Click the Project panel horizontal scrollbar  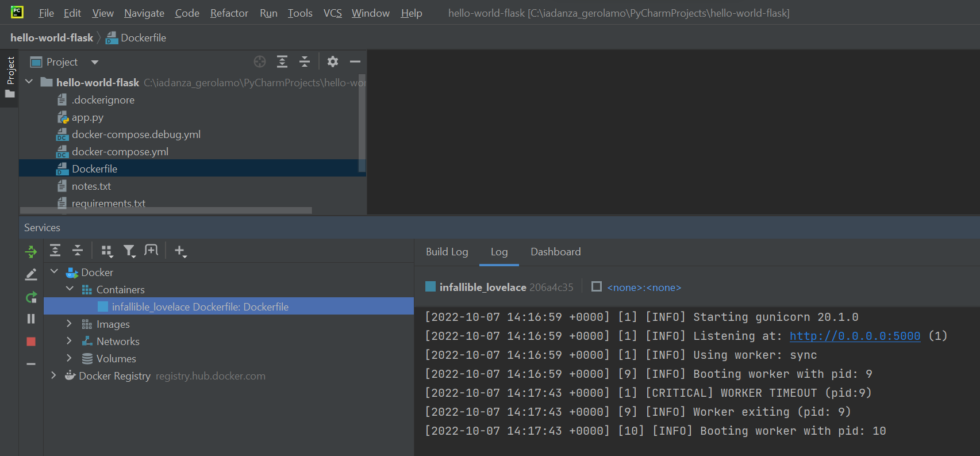point(166,210)
